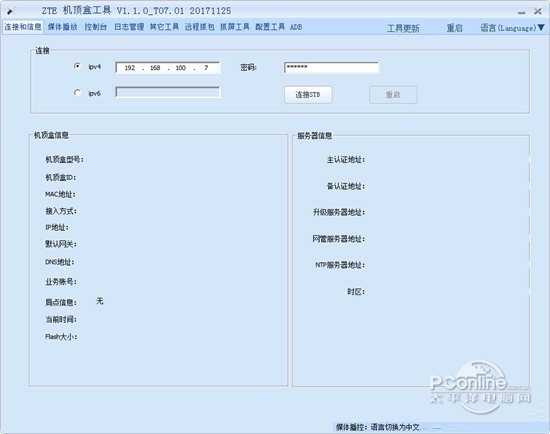This screenshot has height=434, width=550.
Task: Click the app icon in the title bar
Action: click(x=10, y=12)
